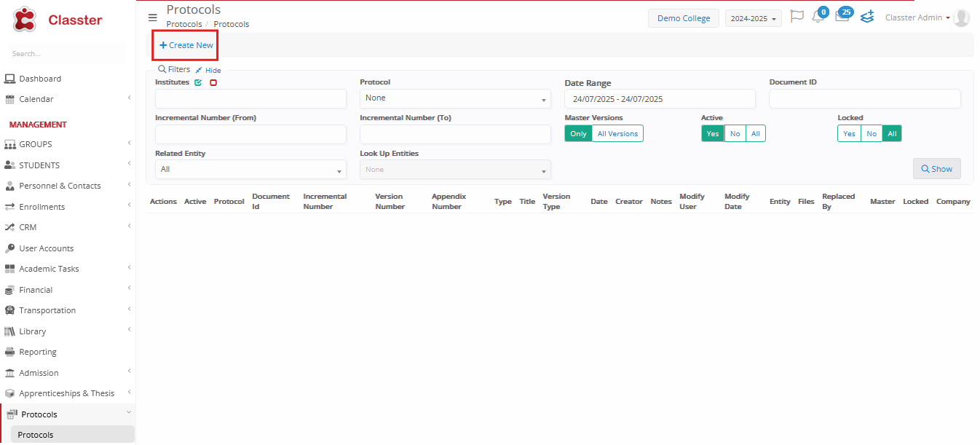Image resolution: width=980 pixels, height=445 pixels.
Task: Open the Dashboard sidebar item
Action: [x=40, y=79]
